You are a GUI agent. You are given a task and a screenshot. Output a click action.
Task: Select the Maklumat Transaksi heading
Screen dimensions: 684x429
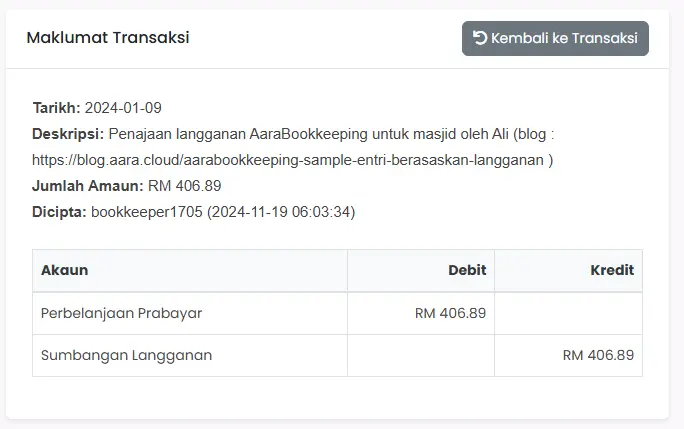click(108, 38)
